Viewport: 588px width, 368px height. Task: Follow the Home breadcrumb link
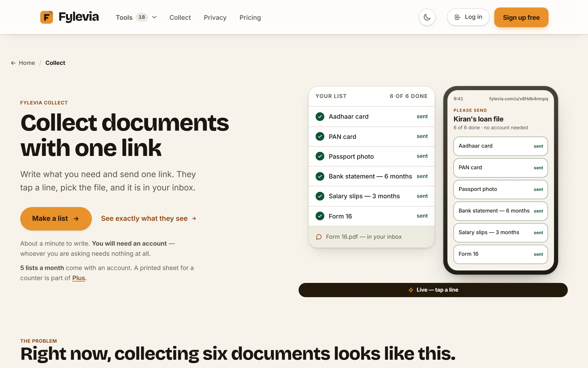coord(27,63)
